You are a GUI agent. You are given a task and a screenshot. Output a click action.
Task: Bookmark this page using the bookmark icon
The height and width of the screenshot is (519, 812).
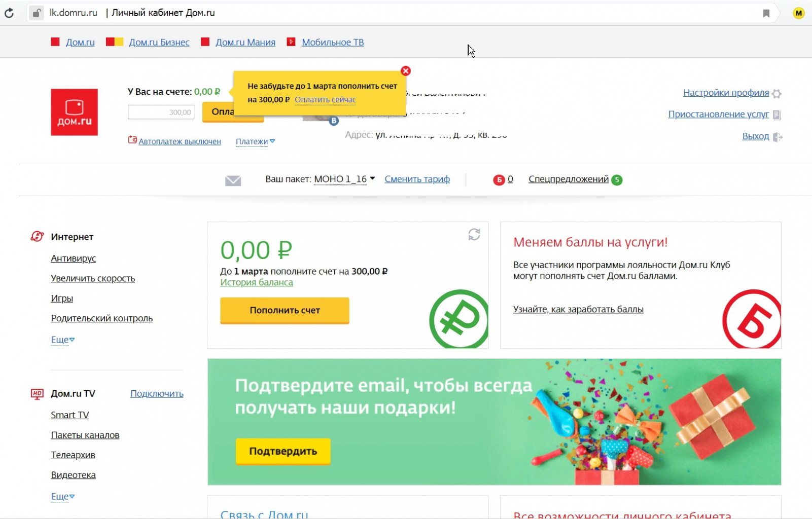(x=766, y=13)
